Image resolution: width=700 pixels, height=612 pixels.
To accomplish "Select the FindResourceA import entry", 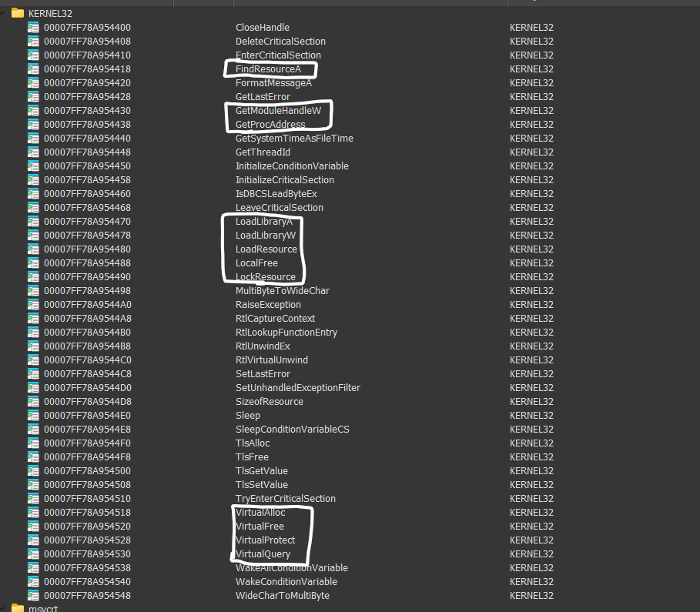I will [x=268, y=69].
